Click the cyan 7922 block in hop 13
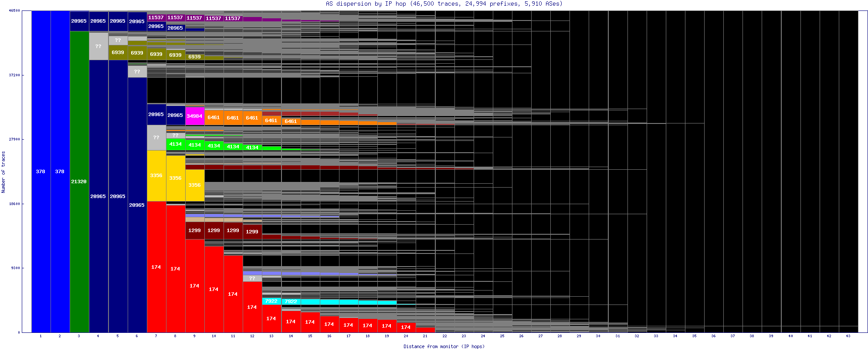The height and width of the screenshot is (349, 868). 271,301
